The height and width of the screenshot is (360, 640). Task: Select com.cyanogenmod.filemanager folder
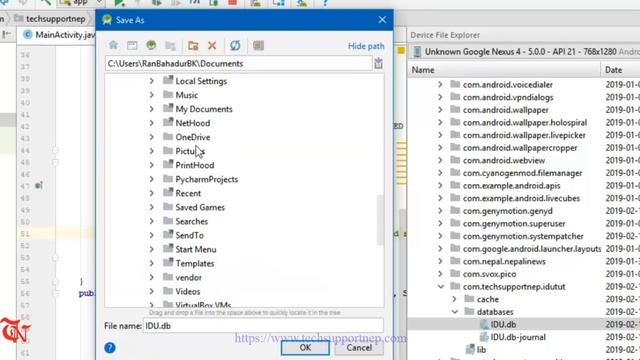[522, 173]
